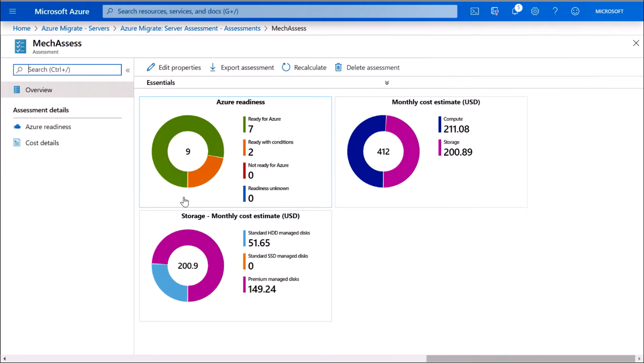The image size is (644, 363).
Task: Click the magnifier icon in the top search bar
Action: (110, 11)
